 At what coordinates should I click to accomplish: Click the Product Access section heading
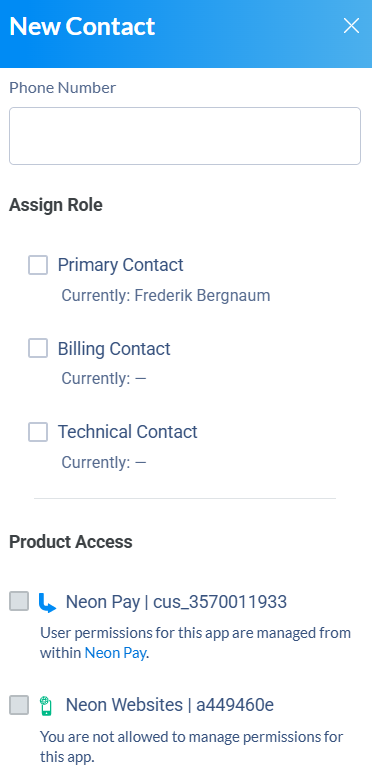pos(71,542)
